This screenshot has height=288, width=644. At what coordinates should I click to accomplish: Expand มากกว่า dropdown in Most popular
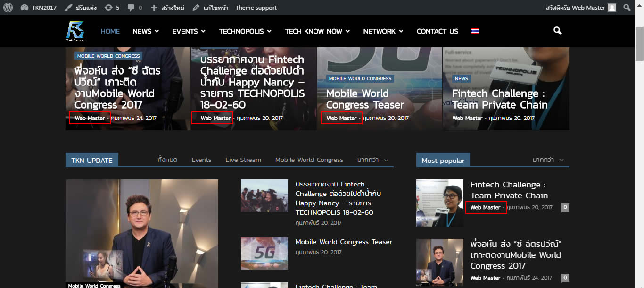tap(548, 160)
